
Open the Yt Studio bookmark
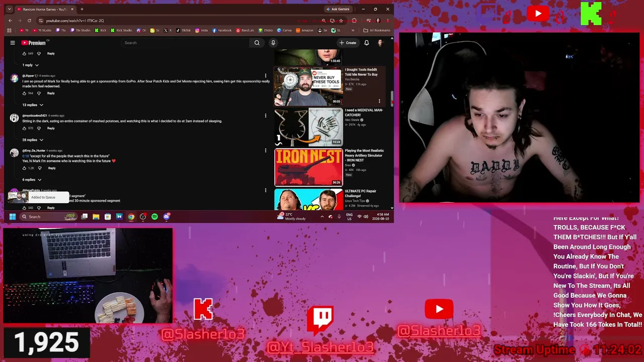pos(42,30)
